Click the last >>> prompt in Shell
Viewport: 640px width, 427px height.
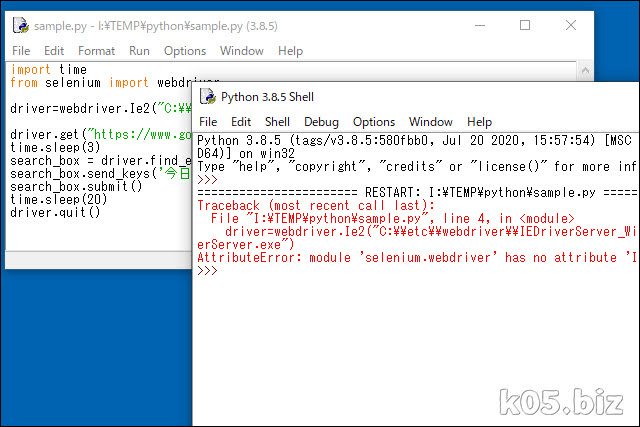207,271
